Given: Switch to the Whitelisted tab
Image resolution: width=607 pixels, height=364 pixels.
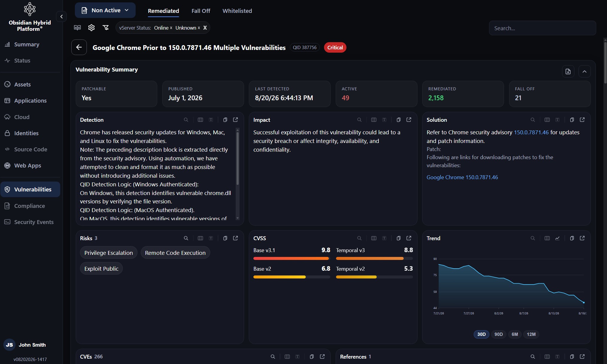Looking at the screenshot, I should 237,11.
